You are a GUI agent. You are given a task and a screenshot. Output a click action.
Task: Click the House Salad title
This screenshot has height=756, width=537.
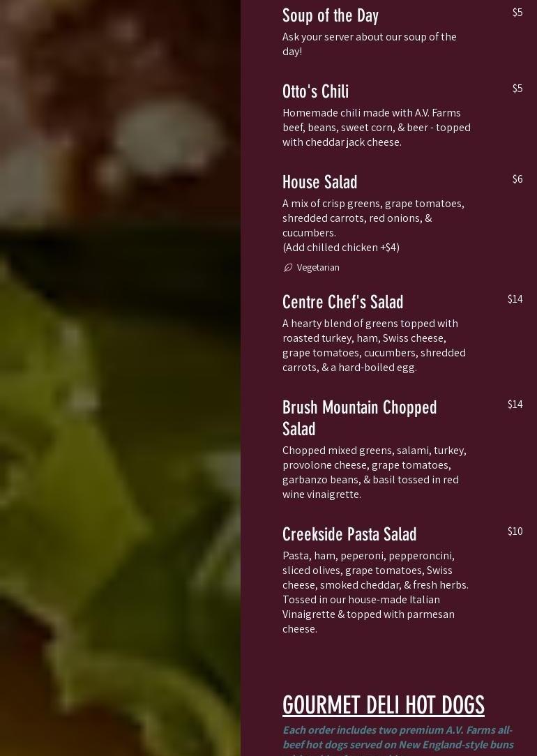pos(319,182)
